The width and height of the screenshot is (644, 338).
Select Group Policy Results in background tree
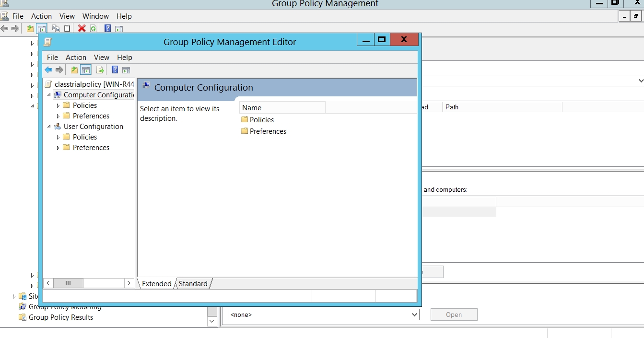pyautogui.click(x=61, y=317)
